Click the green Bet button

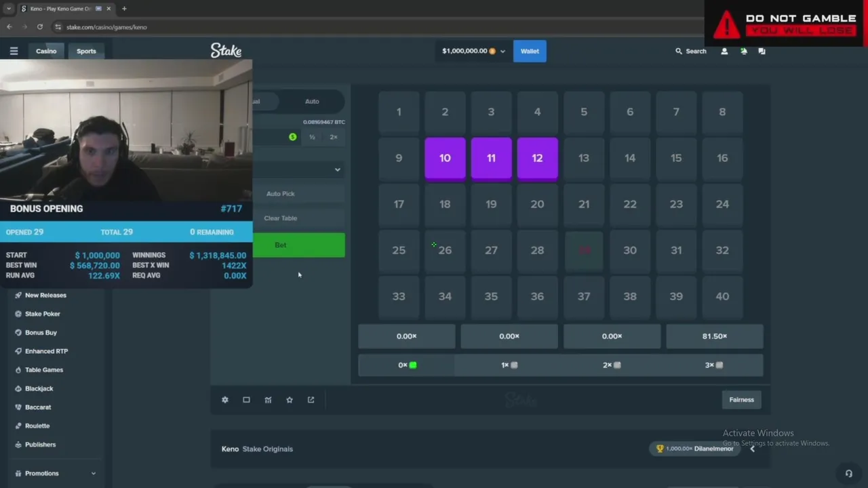(298, 245)
